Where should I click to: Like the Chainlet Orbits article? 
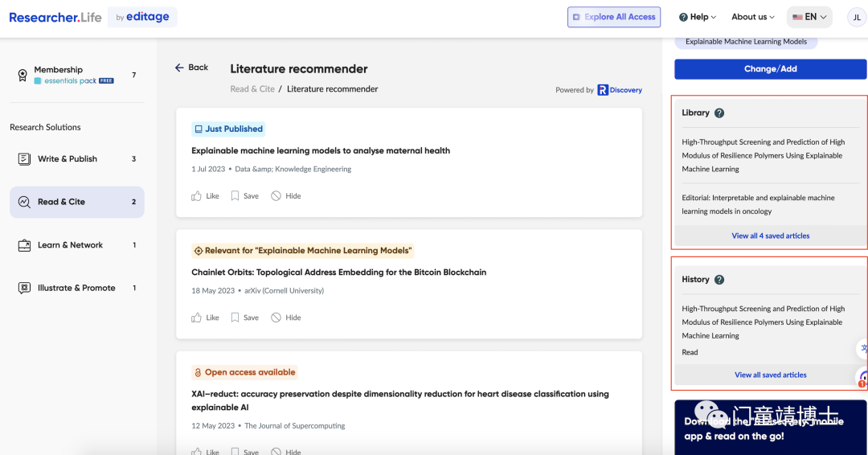click(x=206, y=318)
